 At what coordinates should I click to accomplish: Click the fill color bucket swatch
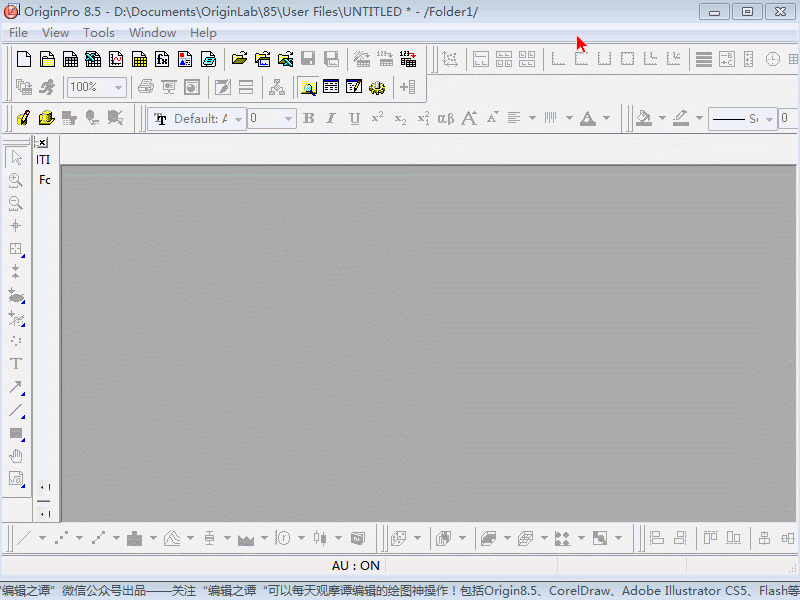pos(643,119)
